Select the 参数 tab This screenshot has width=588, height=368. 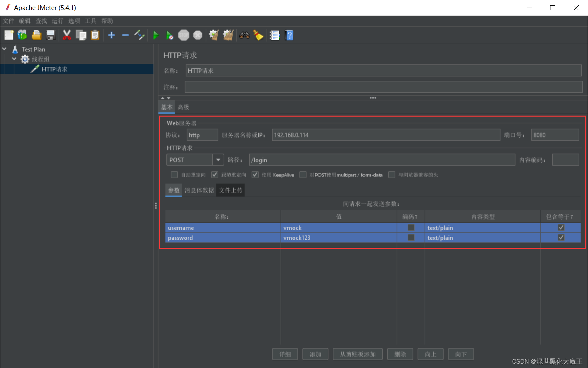(x=174, y=190)
